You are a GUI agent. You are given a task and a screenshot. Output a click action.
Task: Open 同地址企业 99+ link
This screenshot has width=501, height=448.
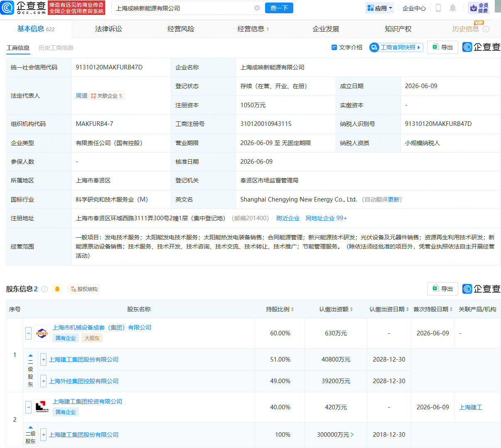[326, 218]
